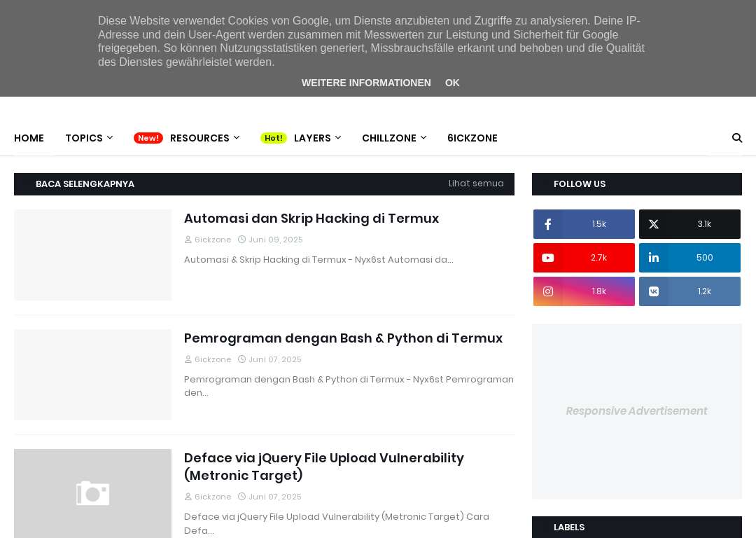Expand the TOPICS dropdown menu
Image resolution: width=756 pixels, height=538 pixels.
click(x=89, y=138)
